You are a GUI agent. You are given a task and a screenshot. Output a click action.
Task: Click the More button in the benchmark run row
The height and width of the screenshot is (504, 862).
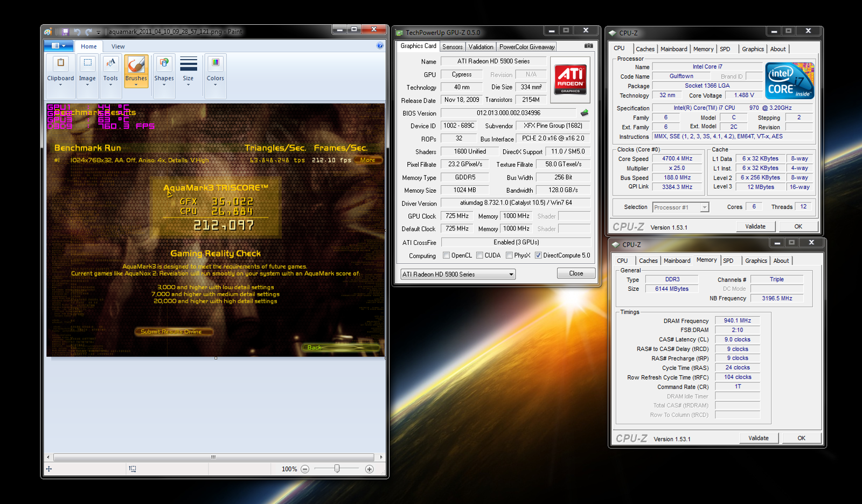tap(368, 160)
